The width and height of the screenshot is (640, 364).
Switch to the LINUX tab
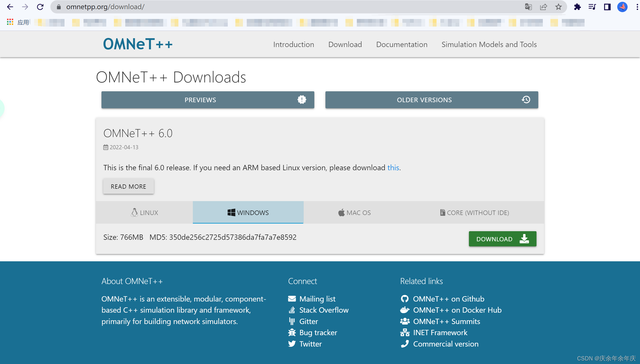pos(144,212)
